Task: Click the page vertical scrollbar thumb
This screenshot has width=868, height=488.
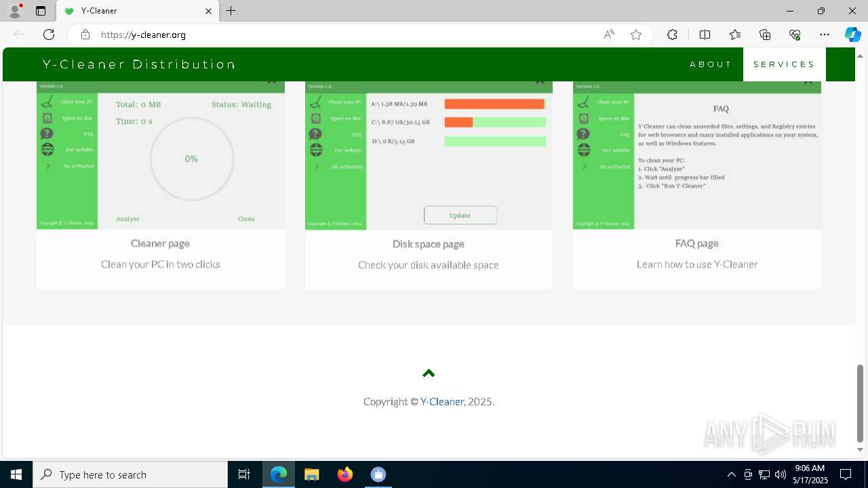Action: [x=861, y=403]
